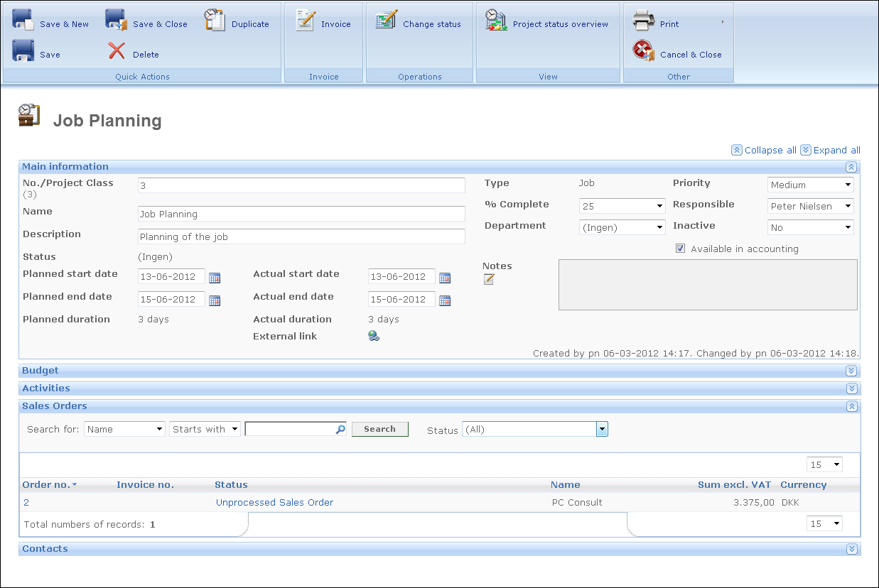Uncheck Available in accounting checkbox

tap(681, 249)
